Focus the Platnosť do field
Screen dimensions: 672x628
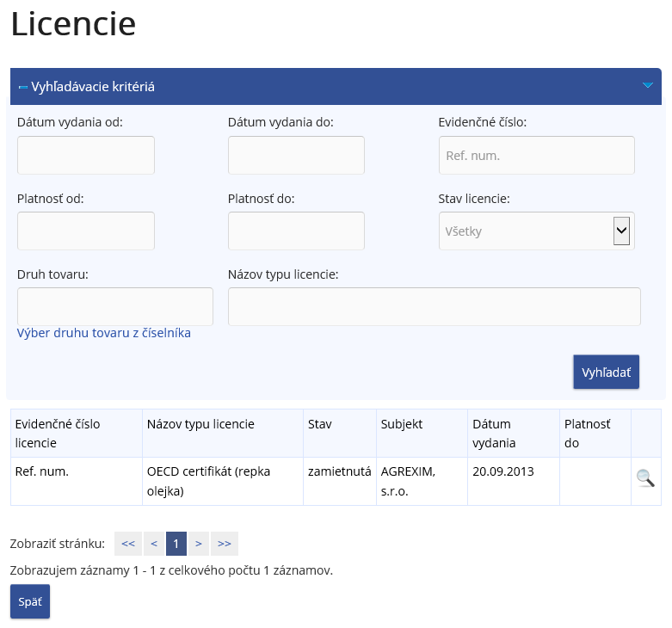point(296,231)
